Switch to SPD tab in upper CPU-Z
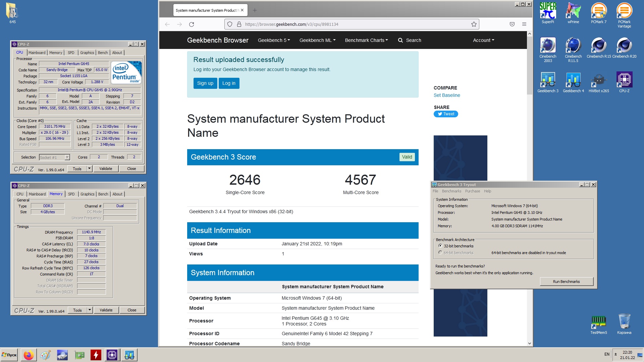644x362 pixels. pyautogui.click(x=71, y=53)
